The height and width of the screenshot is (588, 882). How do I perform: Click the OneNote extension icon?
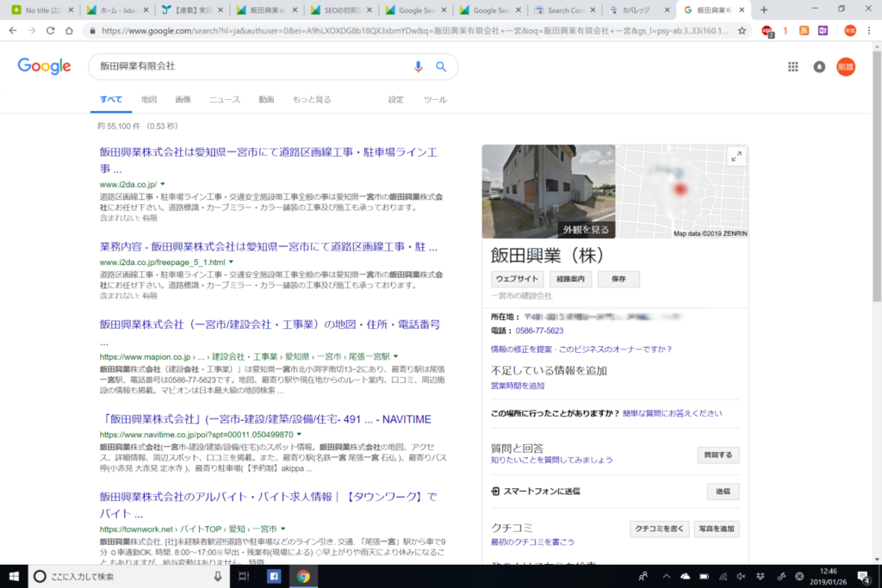pyautogui.click(x=823, y=31)
